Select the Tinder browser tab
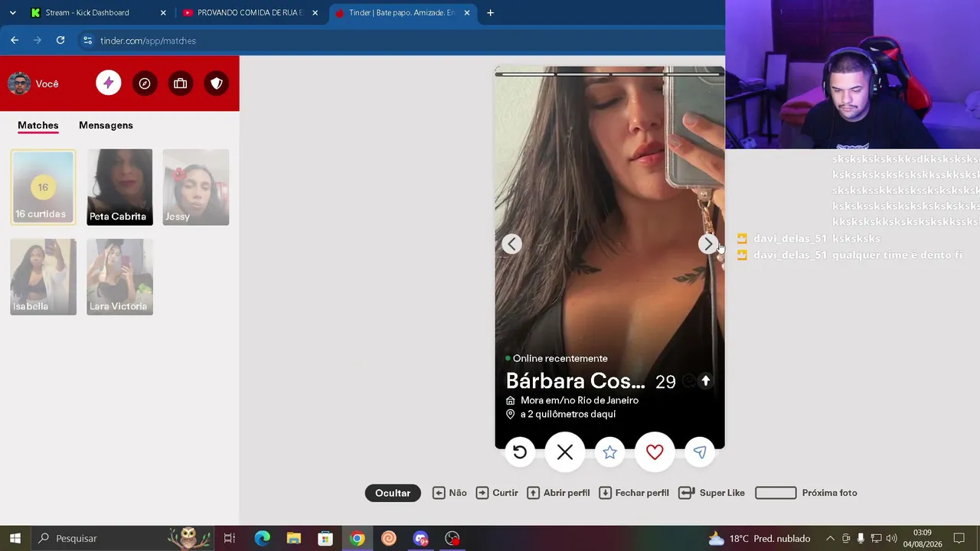Viewport: 980px width, 551px height. 403,13
